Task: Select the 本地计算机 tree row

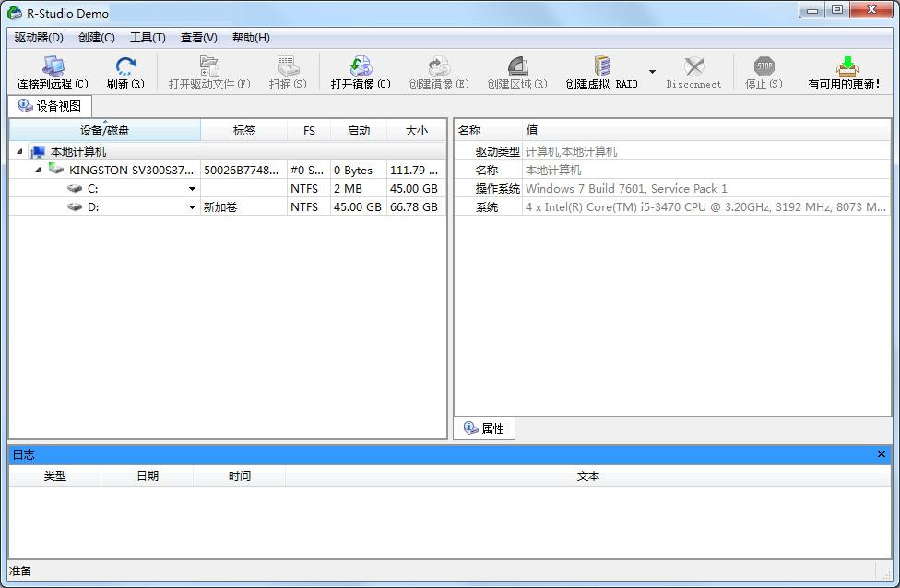Action: coord(228,151)
